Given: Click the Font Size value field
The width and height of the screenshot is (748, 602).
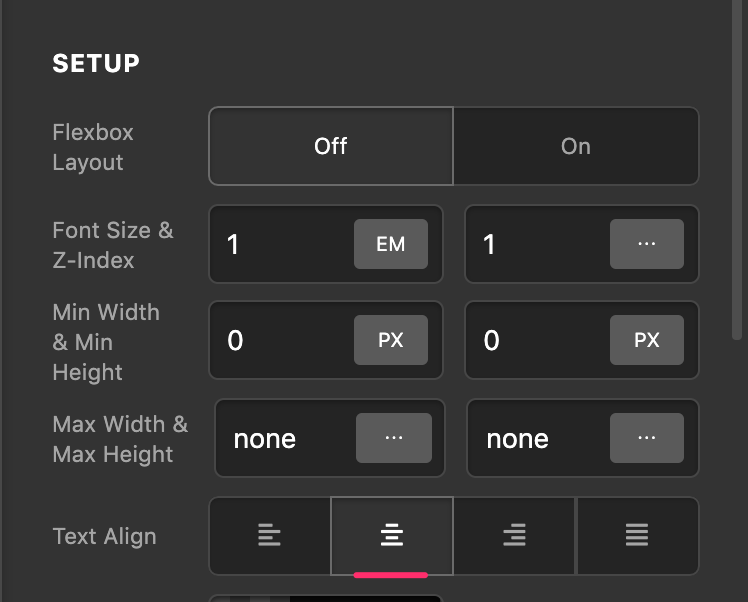Looking at the screenshot, I should [281, 244].
